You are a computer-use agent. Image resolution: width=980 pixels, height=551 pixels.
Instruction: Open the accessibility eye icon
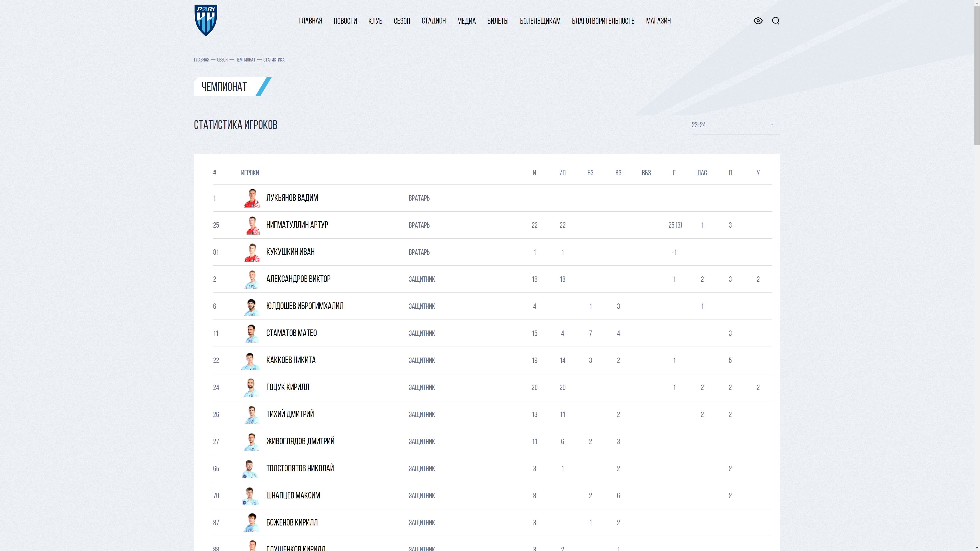[758, 21]
